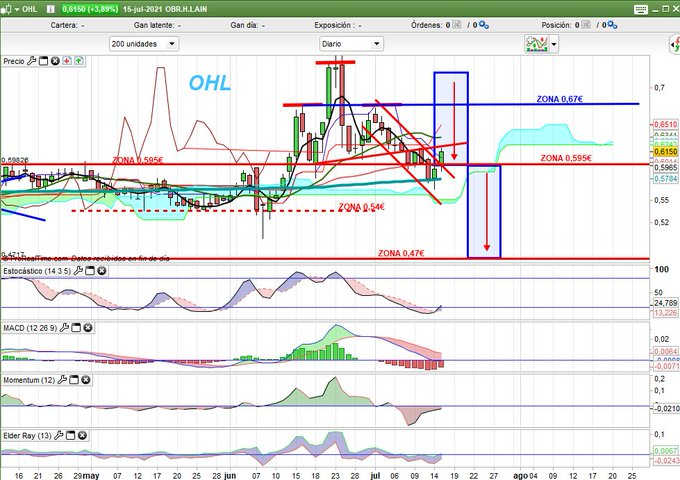Open the MACD settings wrench
The height and width of the screenshot is (480, 680).
coord(64,328)
